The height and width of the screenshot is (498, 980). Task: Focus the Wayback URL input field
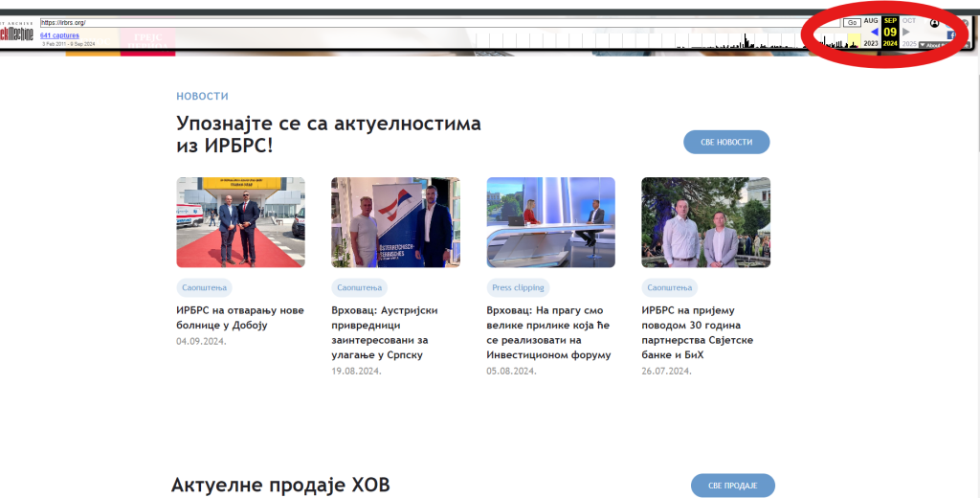point(440,23)
